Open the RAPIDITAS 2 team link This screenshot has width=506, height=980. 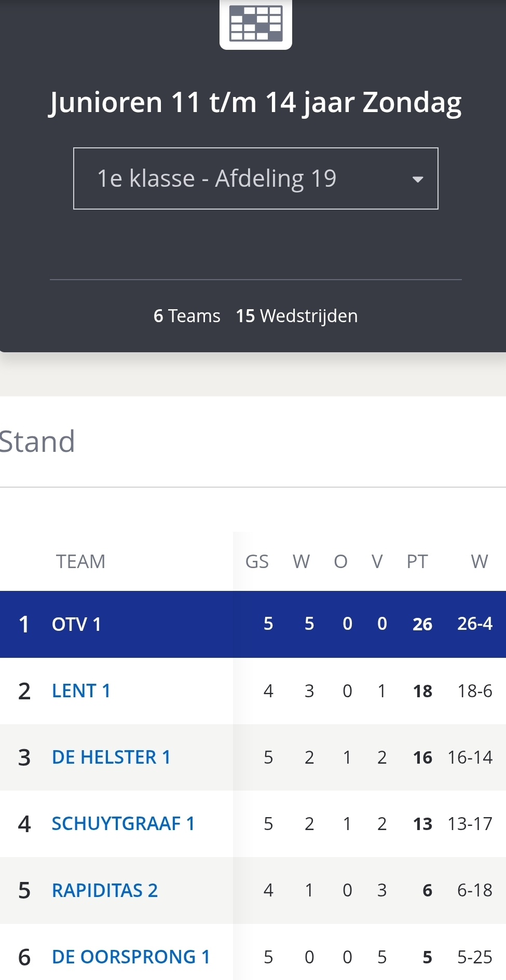(104, 890)
